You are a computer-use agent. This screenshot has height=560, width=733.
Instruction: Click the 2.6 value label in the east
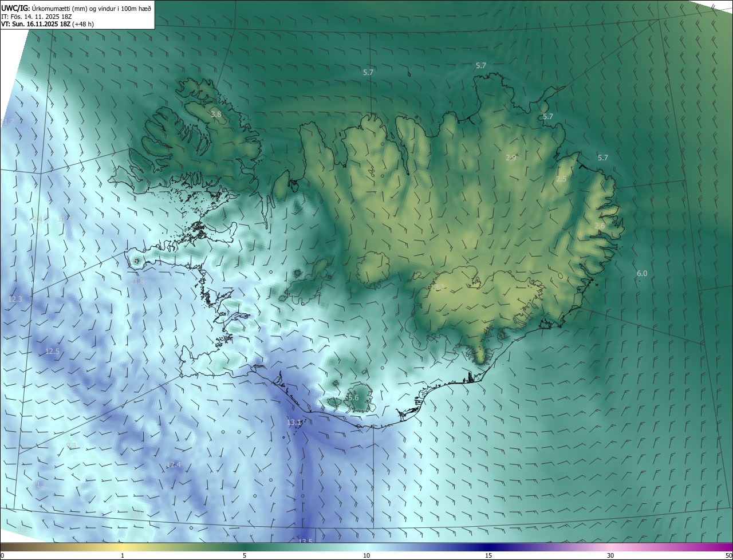(x=600, y=226)
